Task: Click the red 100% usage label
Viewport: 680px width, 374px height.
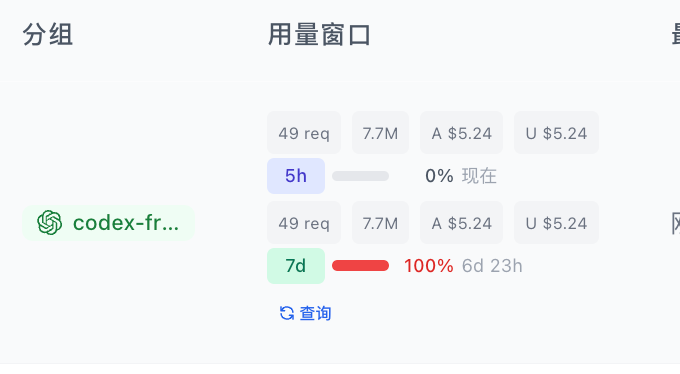Action: [428, 266]
